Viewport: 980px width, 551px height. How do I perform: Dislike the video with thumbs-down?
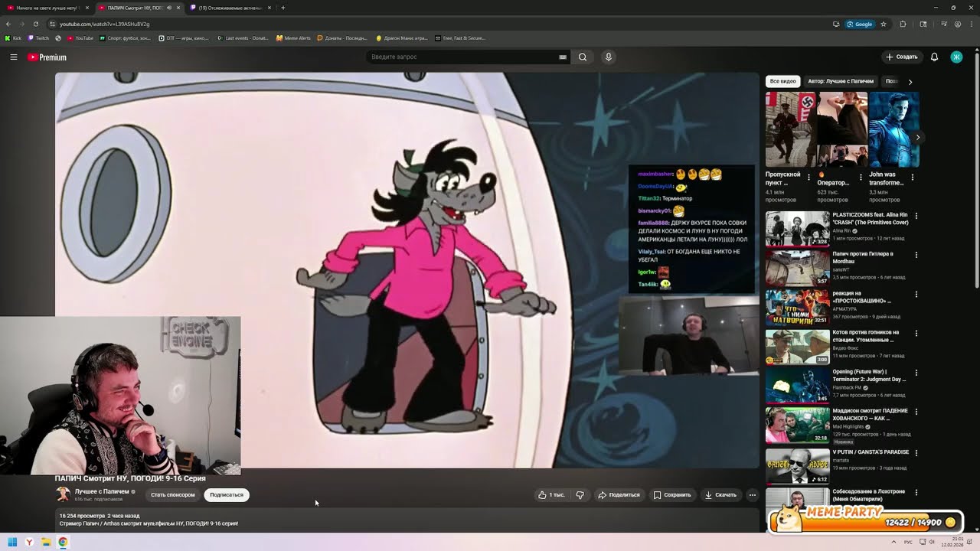click(x=580, y=494)
